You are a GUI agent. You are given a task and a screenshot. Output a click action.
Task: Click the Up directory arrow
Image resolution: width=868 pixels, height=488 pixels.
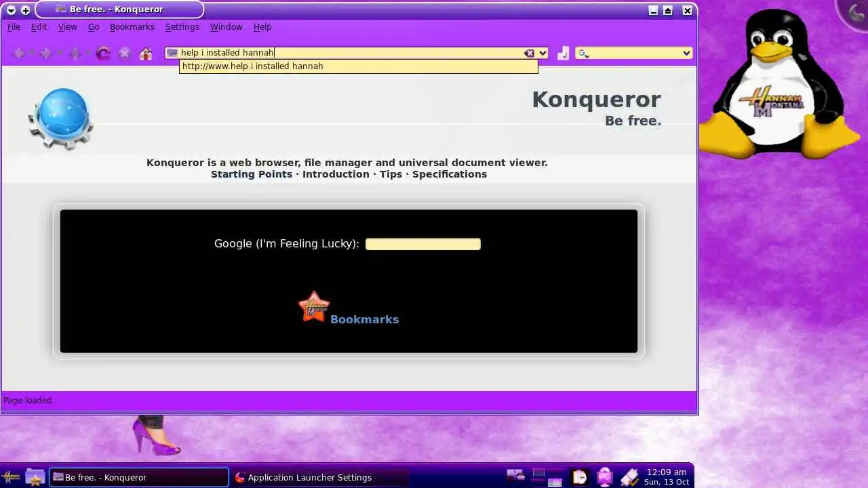tap(75, 53)
